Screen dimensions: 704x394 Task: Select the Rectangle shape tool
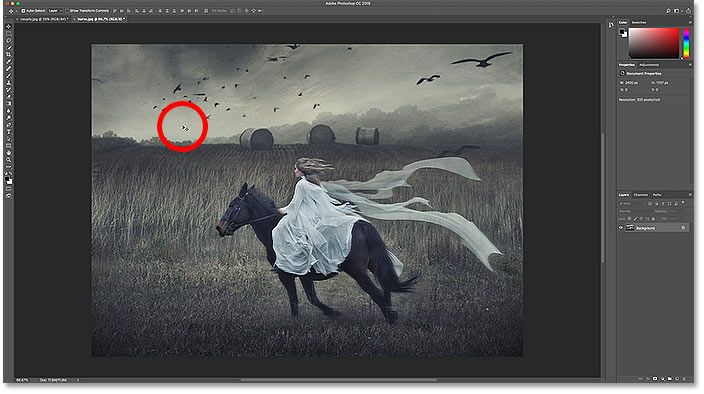click(9, 146)
